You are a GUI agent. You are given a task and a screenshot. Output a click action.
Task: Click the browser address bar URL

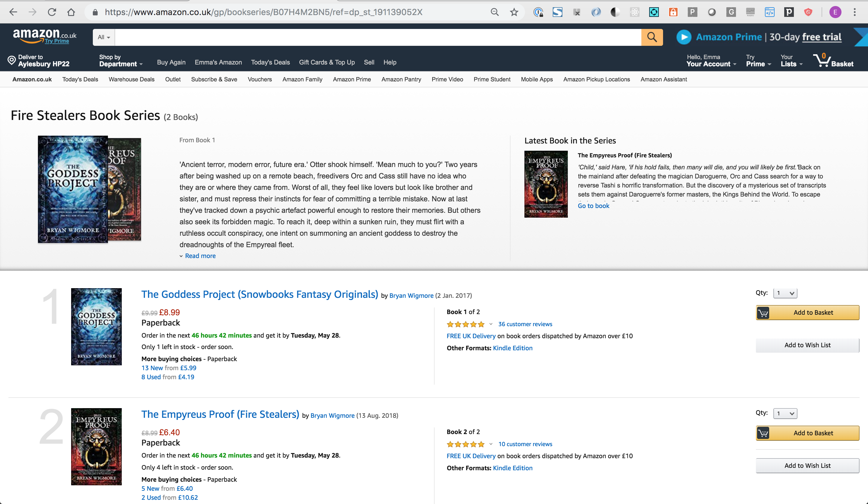point(263,12)
